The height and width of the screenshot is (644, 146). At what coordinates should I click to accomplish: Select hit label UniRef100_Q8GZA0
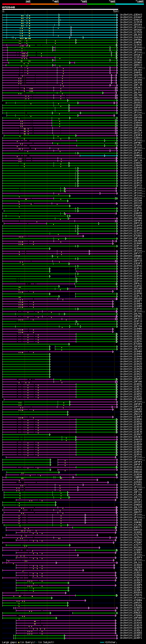tap(131, 110)
